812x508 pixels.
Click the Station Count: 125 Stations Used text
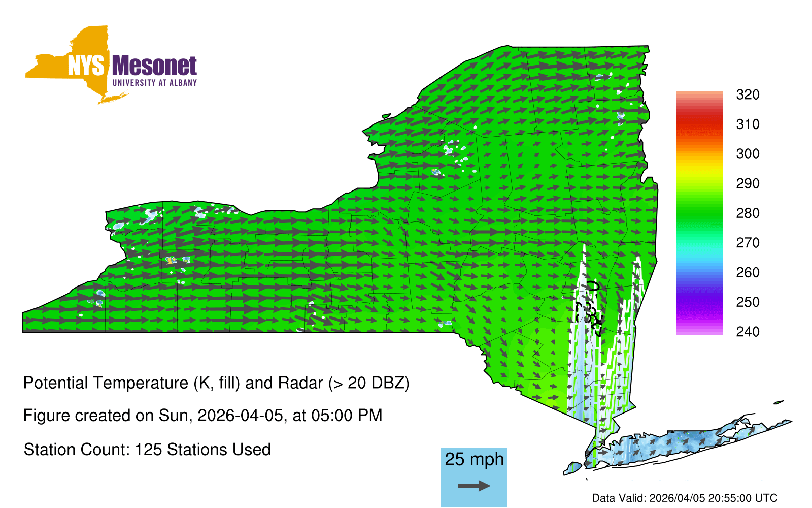(x=147, y=450)
